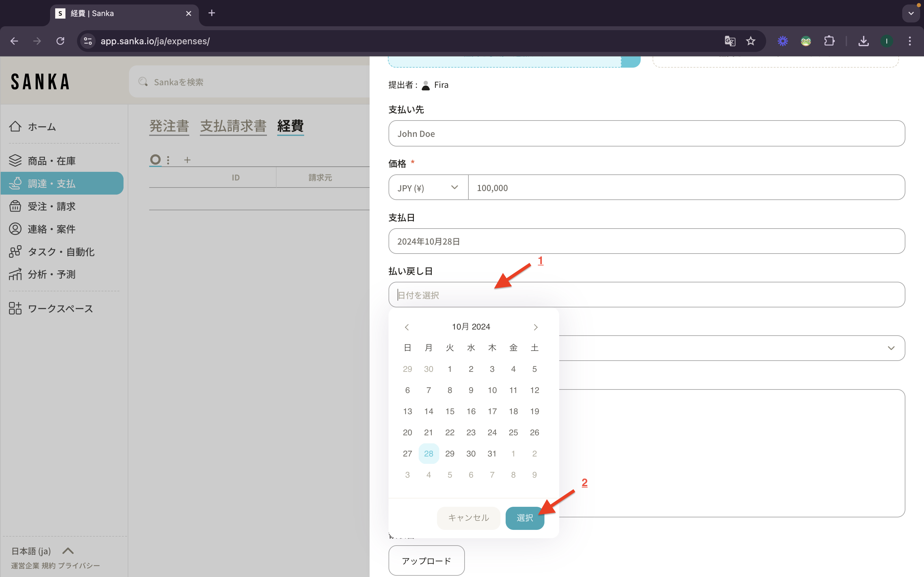Click the Google Translate icon in address bar
This screenshot has width=924, height=577.
[730, 41]
